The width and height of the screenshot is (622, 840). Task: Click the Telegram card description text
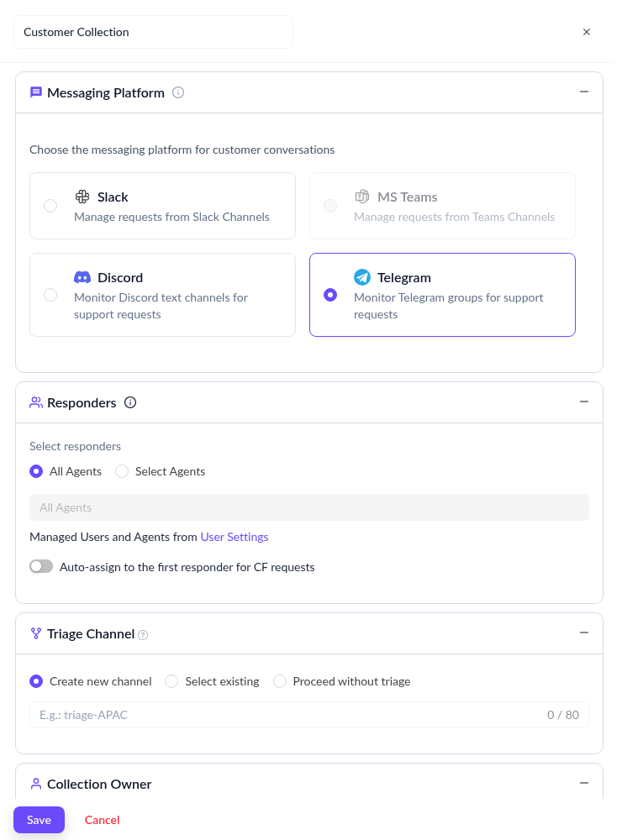click(x=449, y=306)
